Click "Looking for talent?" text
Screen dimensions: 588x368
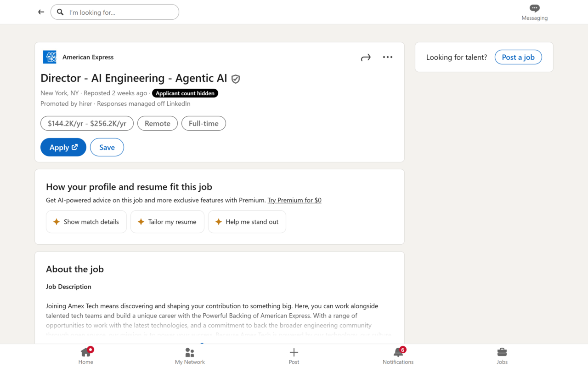[457, 57]
